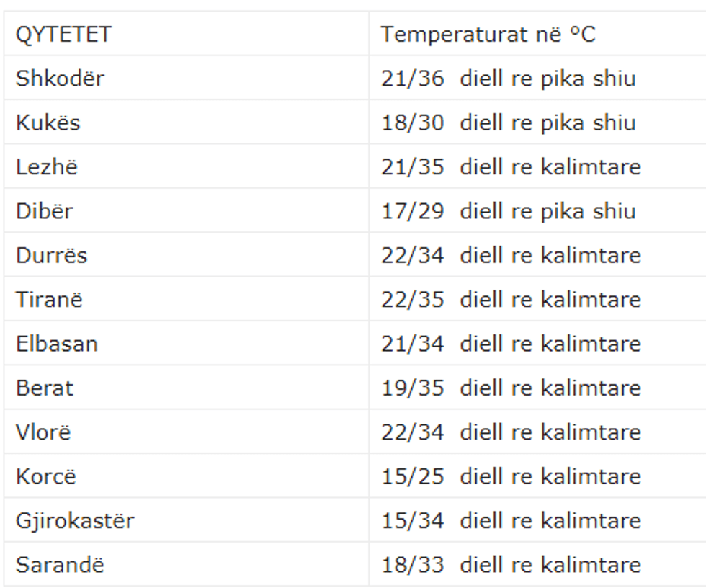Click the 22/35 temperature for Tiranë
706x588 pixels.
tap(413, 300)
